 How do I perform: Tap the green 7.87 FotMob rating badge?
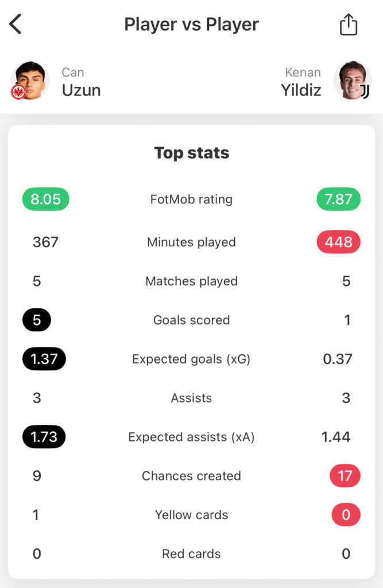(338, 199)
